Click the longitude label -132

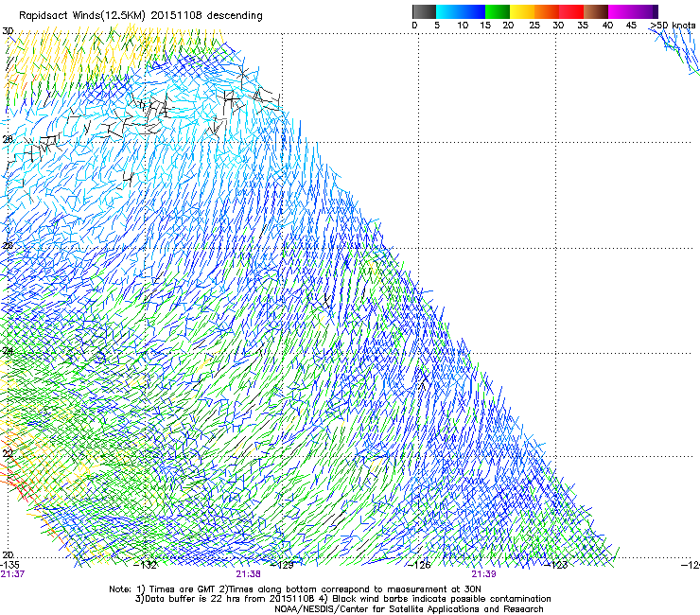(x=146, y=565)
